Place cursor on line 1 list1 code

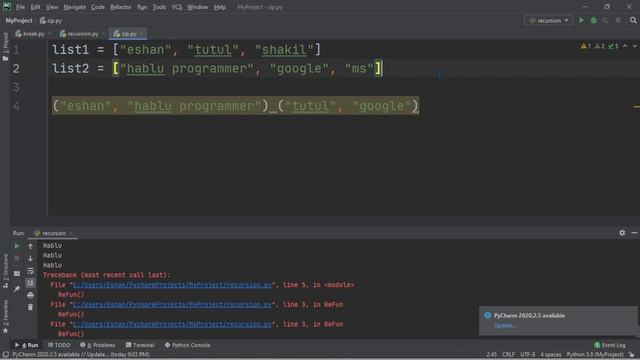click(x=186, y=50)
